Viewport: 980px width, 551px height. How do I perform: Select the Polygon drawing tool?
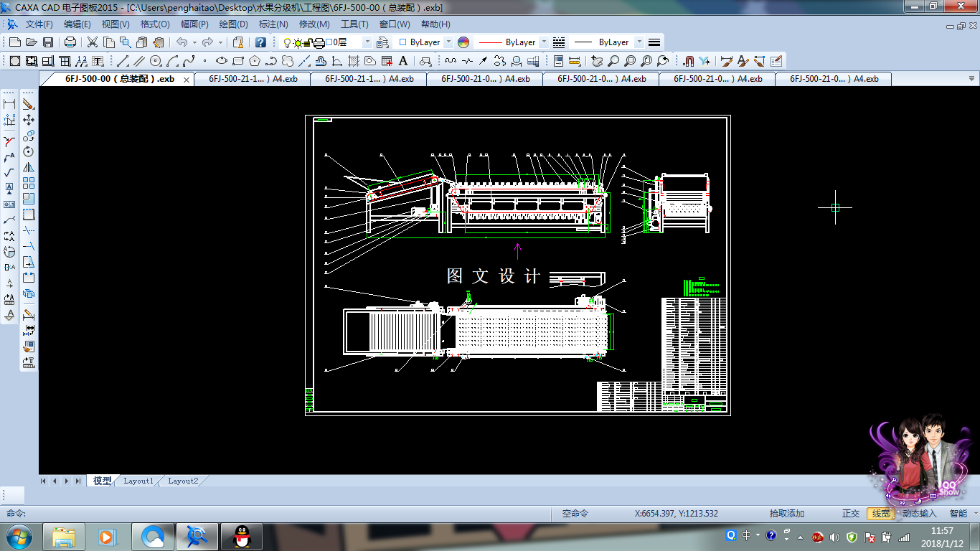(255, 61)
